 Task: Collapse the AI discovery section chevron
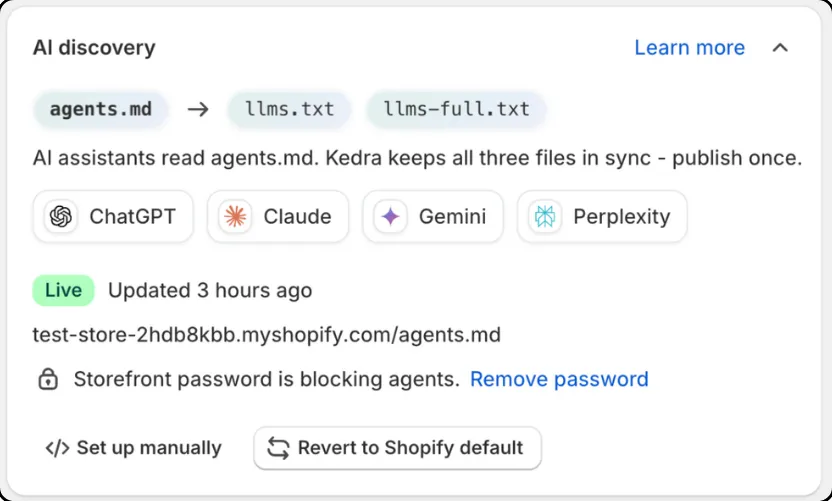[x=779, y=48]
